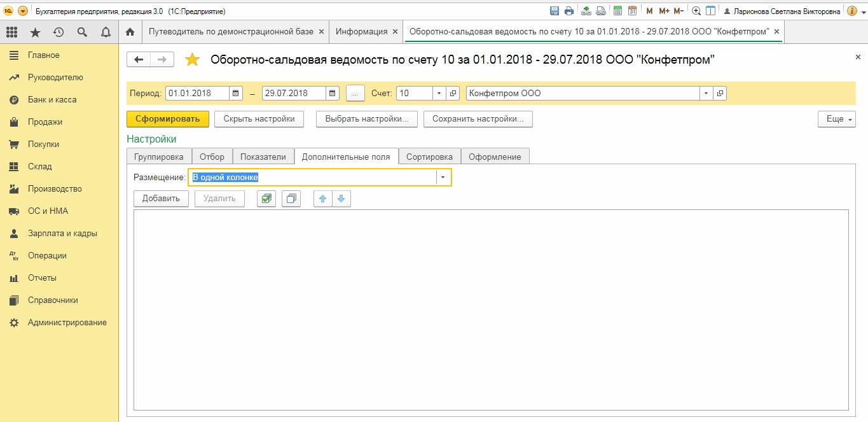The image size is (868, 422).
Task: Expand the arrow right of info icon
Action: (862, 11)
